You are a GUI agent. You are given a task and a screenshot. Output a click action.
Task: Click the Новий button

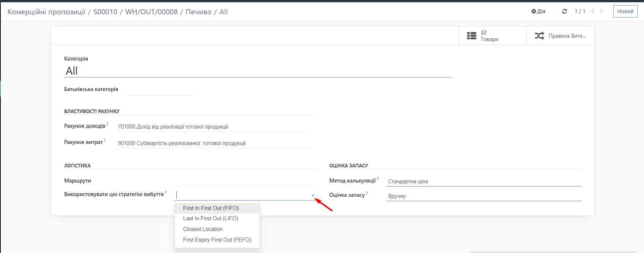(625, 11)
